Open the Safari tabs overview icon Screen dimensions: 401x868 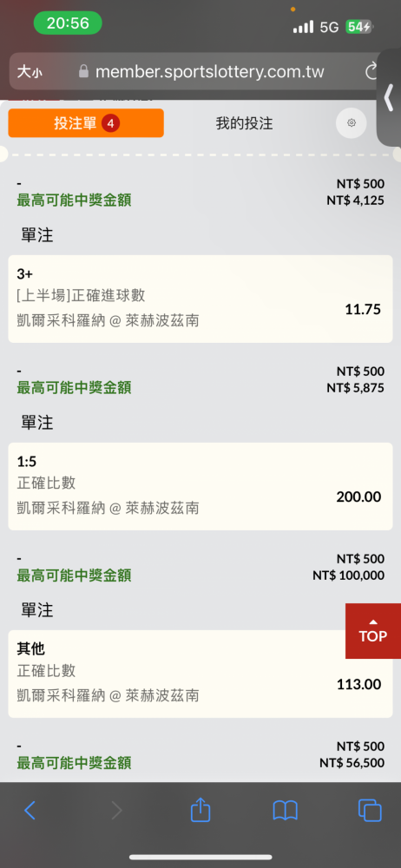click(x=370, y=811)
